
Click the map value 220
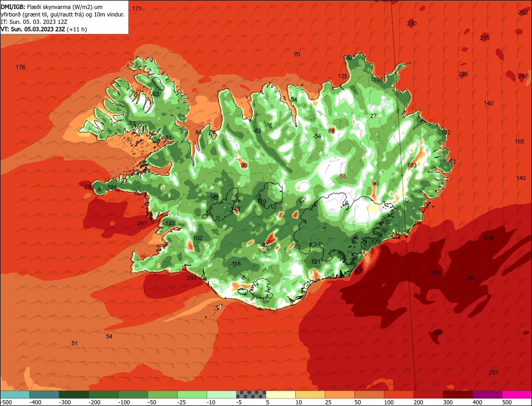click(463, 74)
